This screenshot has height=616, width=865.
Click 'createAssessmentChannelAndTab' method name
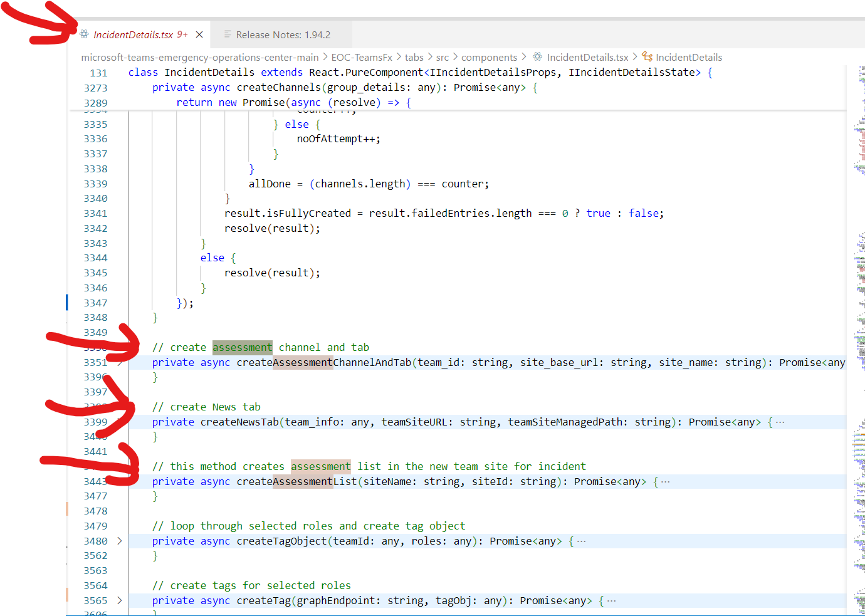324,362
